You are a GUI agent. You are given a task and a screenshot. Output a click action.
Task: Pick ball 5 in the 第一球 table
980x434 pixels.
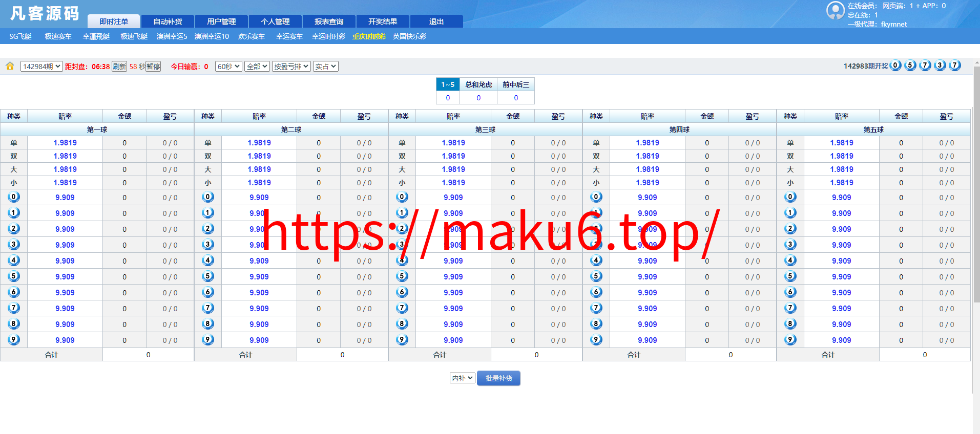tap(14, 276)
